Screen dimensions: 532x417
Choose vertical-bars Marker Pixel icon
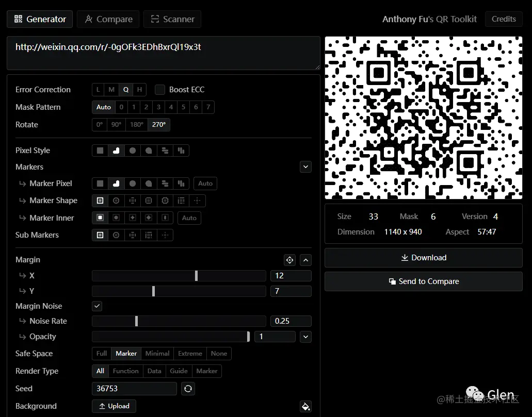[181, 184]
